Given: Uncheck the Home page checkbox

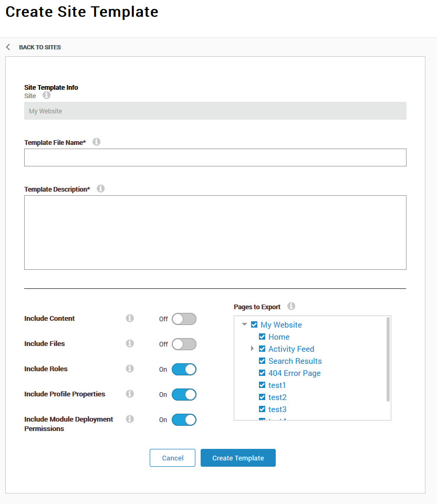Looking at the screenshot, I should 262,337.
